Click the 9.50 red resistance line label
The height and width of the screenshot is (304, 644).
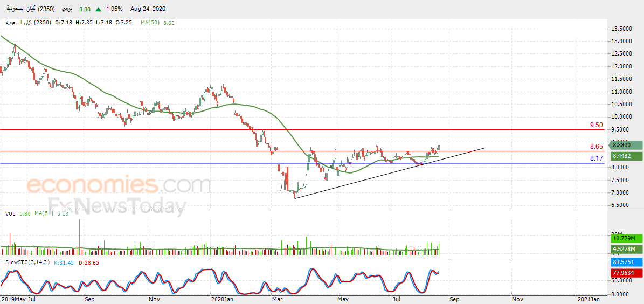pos(596,125)
